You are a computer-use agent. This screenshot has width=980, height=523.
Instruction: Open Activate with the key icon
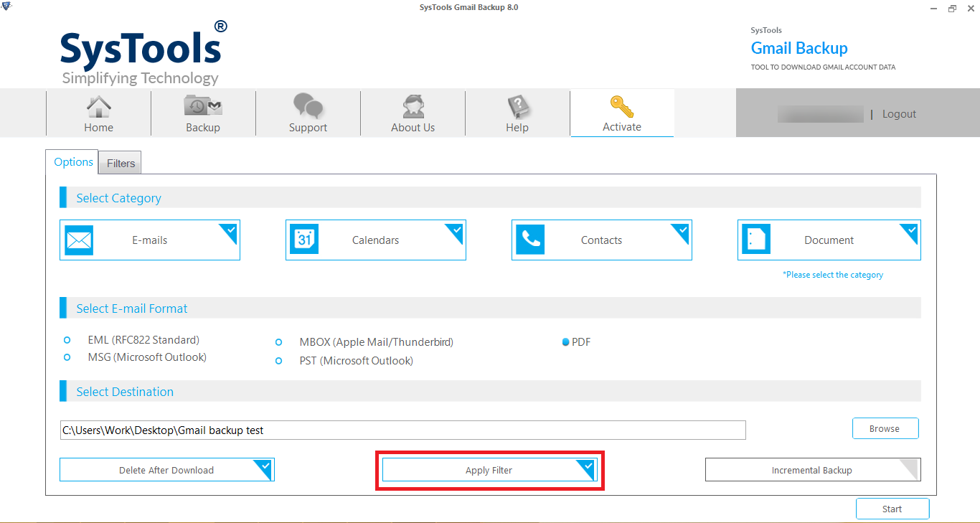click(x=622, y=113)
